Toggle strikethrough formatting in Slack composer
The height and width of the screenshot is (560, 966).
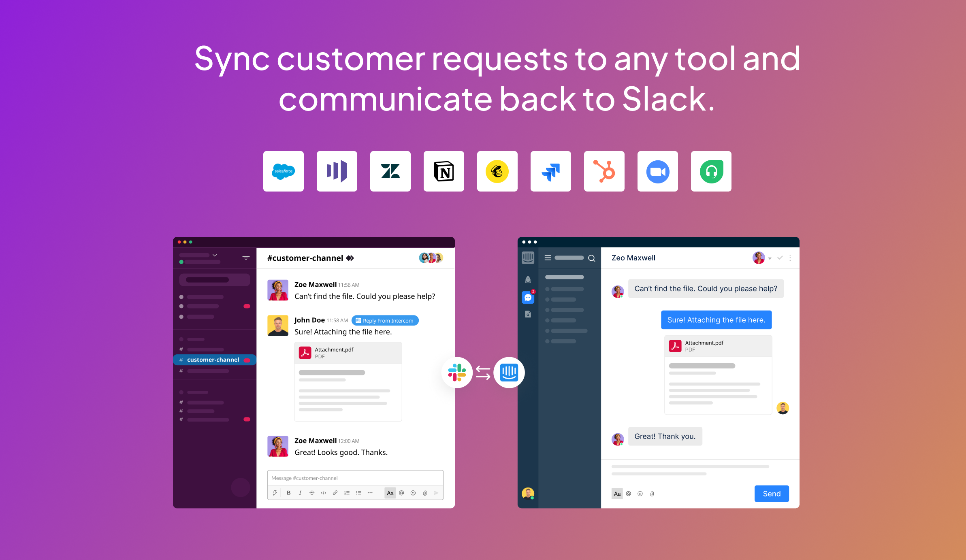coord(312,493)
